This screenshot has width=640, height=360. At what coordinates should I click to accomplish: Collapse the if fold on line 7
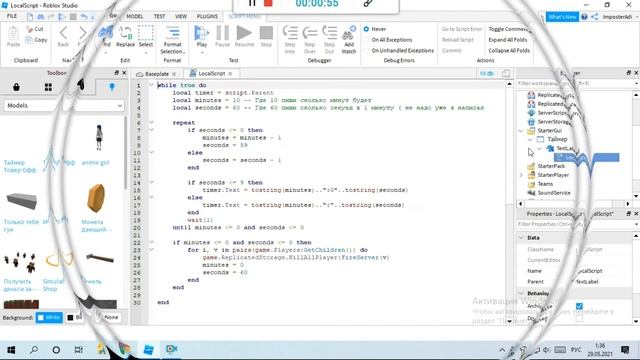[151, 130]
